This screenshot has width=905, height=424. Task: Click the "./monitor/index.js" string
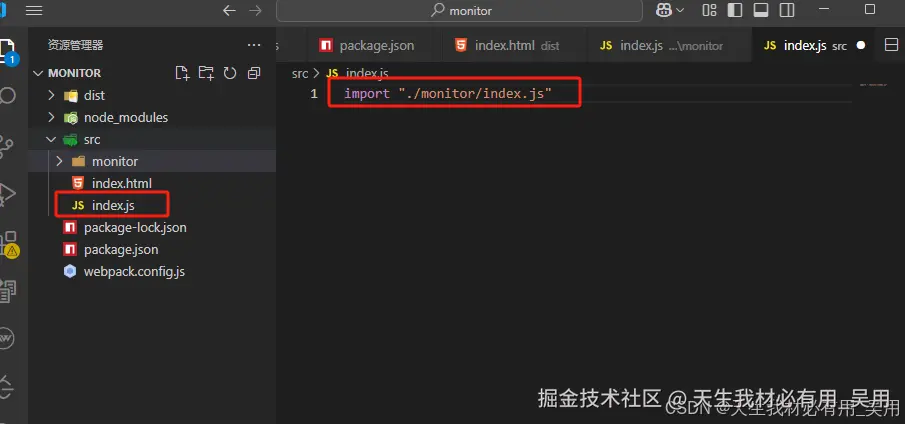(476, 93)
